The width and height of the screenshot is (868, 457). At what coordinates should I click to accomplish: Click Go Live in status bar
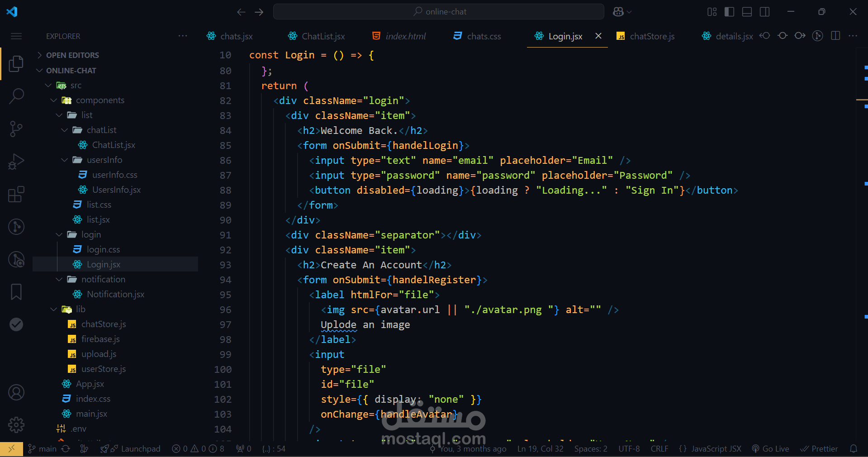[771, 449]
